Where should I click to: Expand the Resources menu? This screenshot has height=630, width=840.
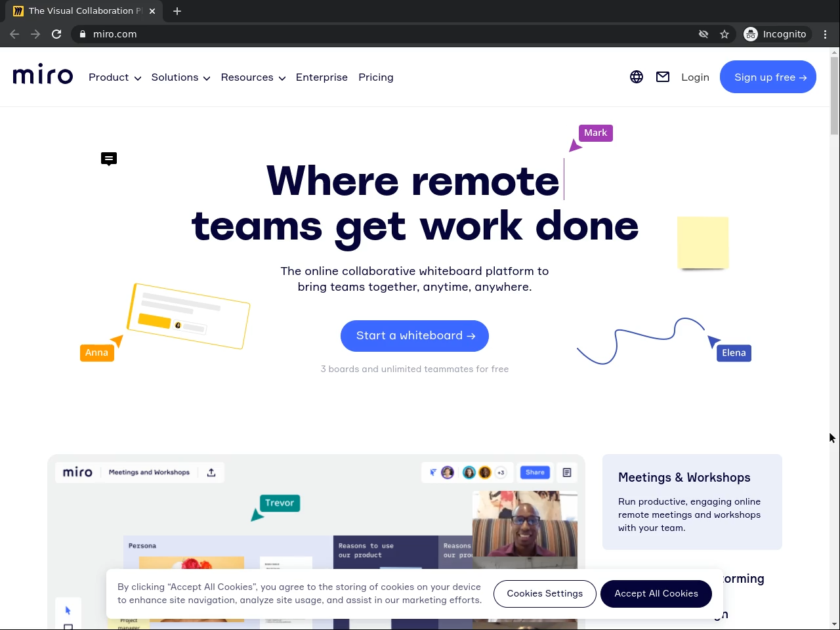pos(253,77)
